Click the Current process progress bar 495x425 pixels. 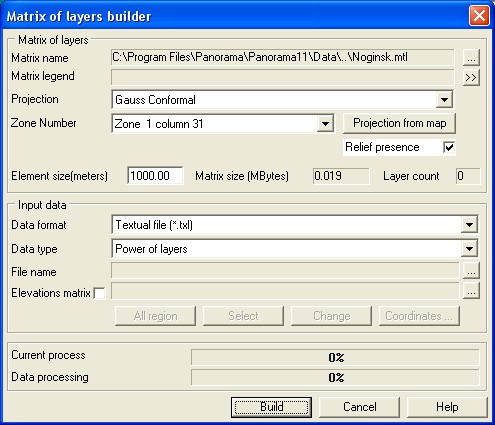pos(335,357)
